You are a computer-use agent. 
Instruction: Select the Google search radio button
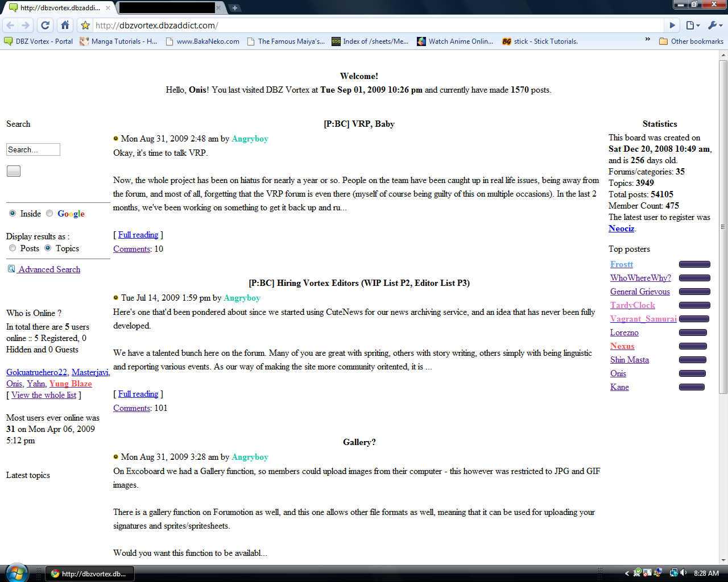click(x=49, y=214)
